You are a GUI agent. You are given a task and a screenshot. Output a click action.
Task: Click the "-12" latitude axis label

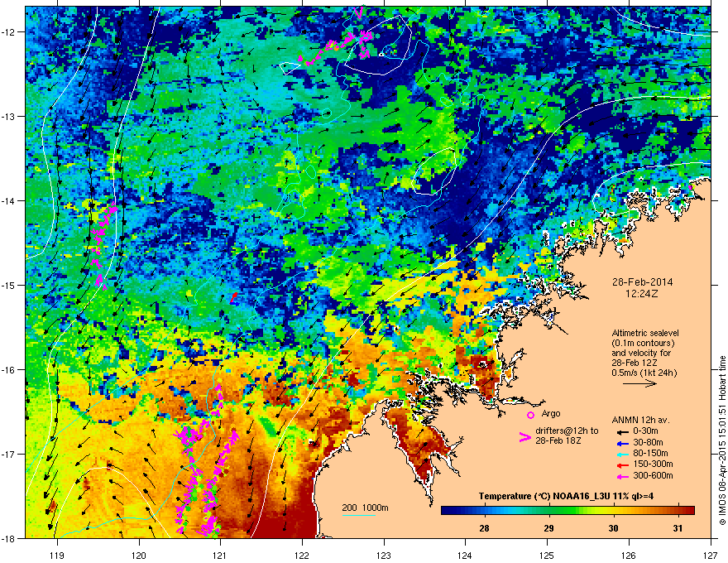(x=8, y=31)
